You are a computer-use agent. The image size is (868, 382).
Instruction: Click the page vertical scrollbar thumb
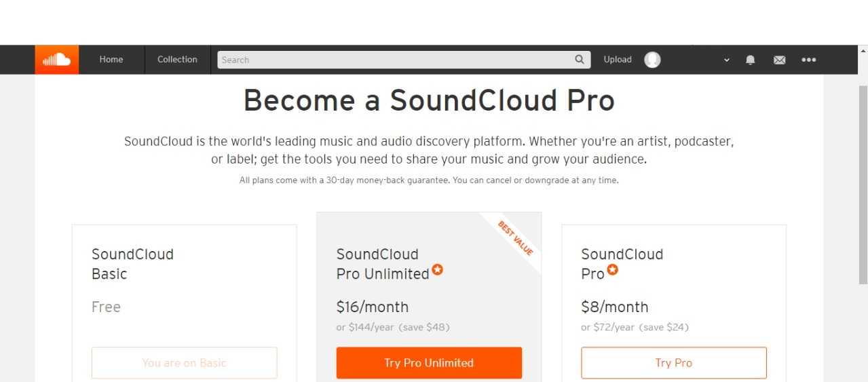pyautogui.click(x=863, y=183)
